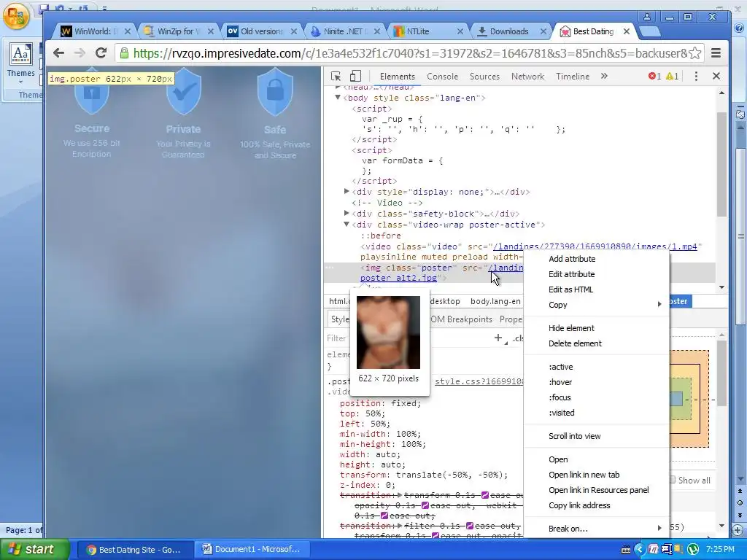Click the red error count indicator
This screenshot has height=560, width=747.
pos(654,76)
